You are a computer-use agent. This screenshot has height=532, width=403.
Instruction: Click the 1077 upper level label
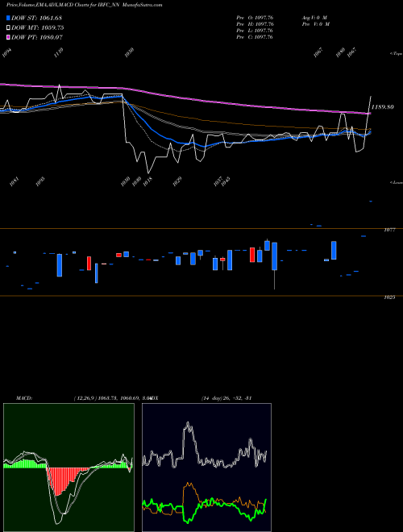(x=390, y=230)
